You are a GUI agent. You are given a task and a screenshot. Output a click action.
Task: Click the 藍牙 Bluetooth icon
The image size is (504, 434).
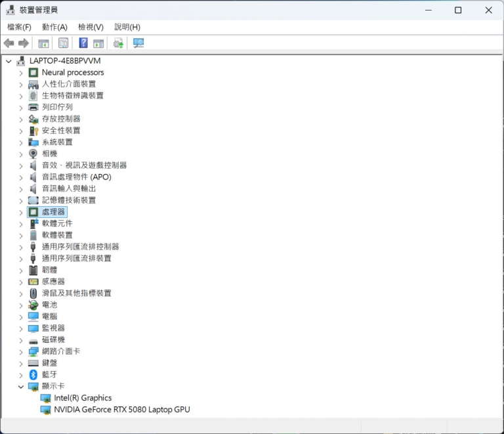33,374
